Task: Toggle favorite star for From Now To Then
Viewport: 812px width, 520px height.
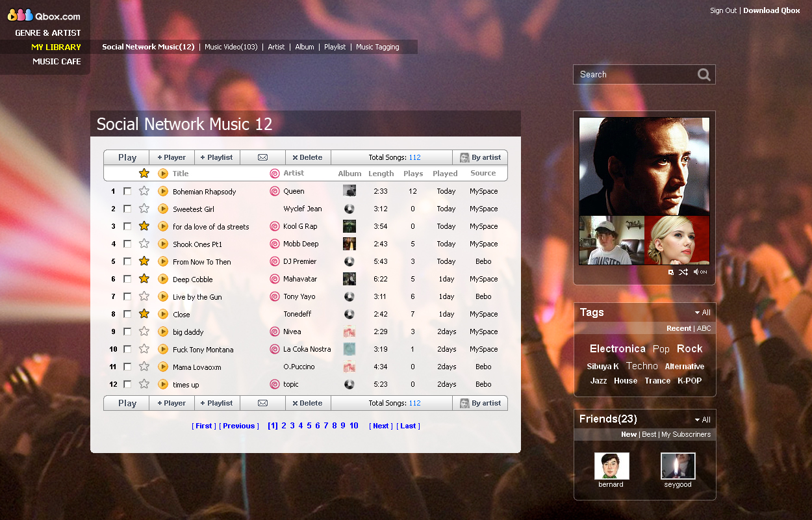Action: pos(144,261)
